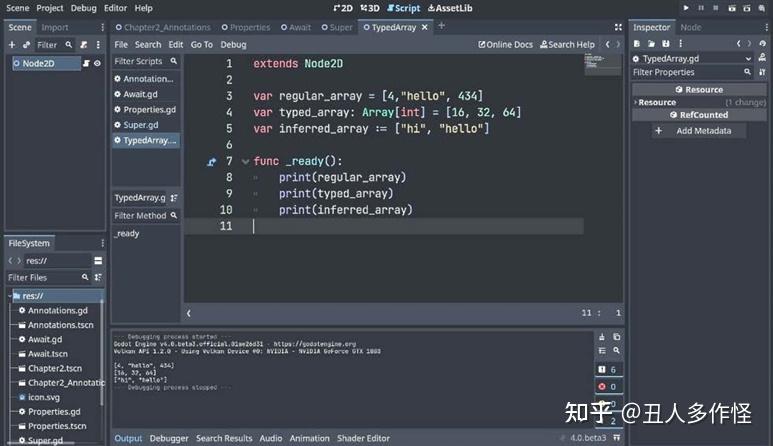
Task: Open the Editor menu
Action: [x=115, y=8]
